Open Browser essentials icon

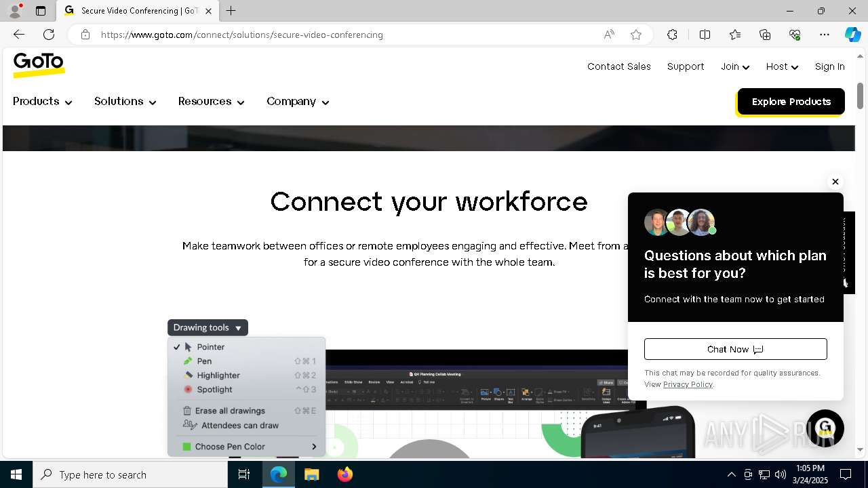[795, 35]
